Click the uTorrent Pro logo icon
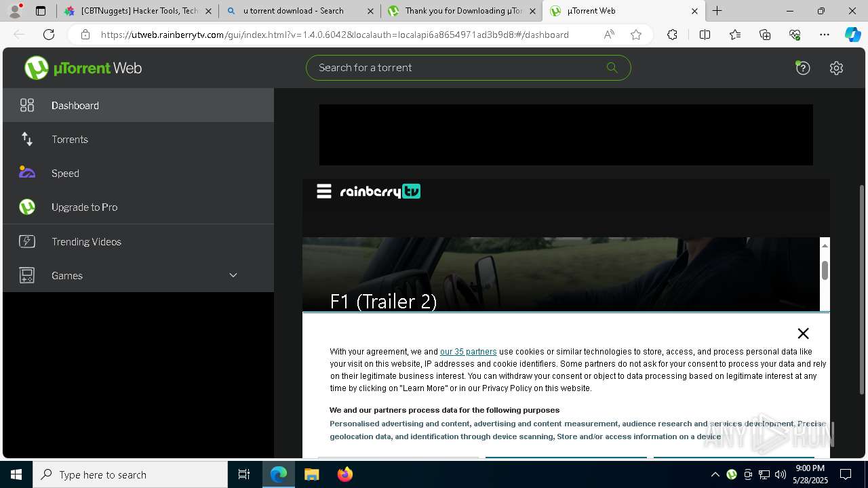The height and width of the screenshot is (488, 868). [27, 207]
